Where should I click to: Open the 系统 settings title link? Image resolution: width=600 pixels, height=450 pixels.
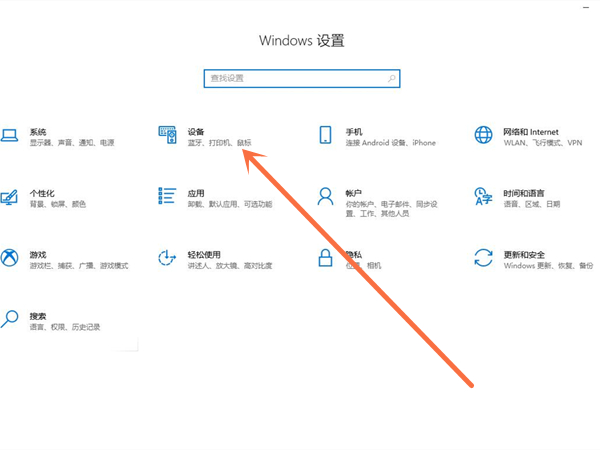coord(38,132)
